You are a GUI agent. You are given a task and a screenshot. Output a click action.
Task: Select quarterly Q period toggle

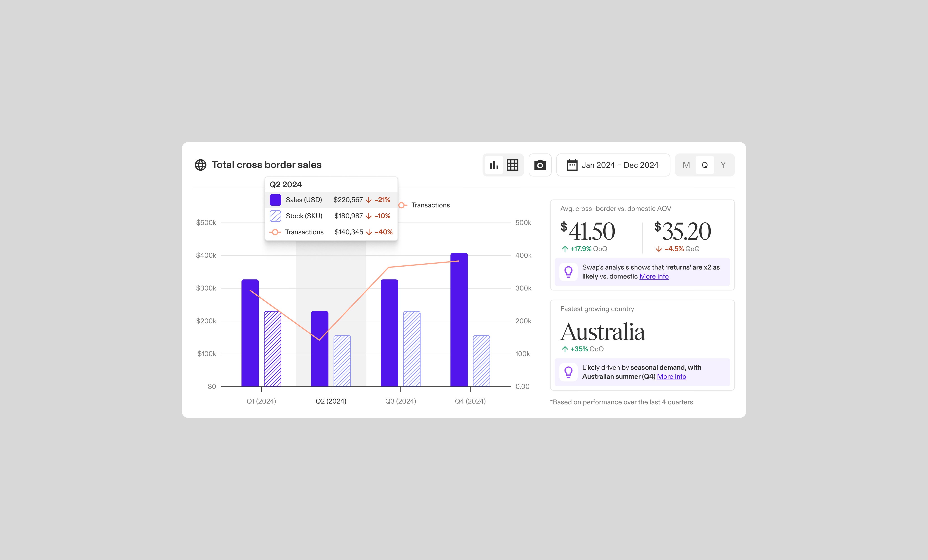point(705,165)
